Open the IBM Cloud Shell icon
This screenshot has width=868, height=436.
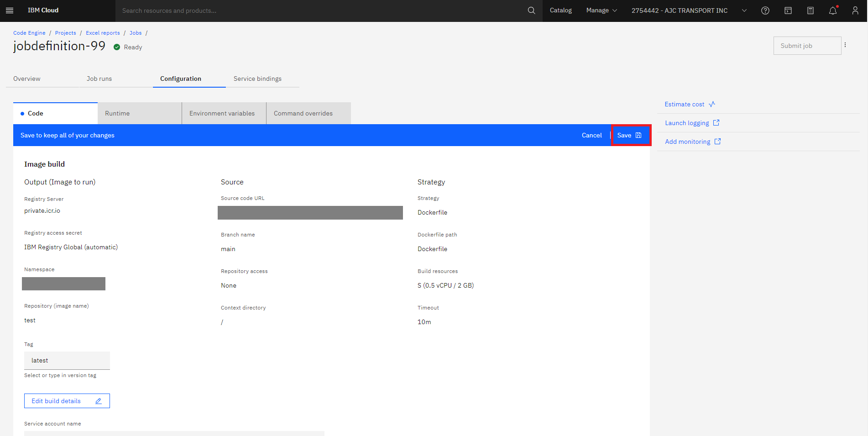tap(788, 11)
